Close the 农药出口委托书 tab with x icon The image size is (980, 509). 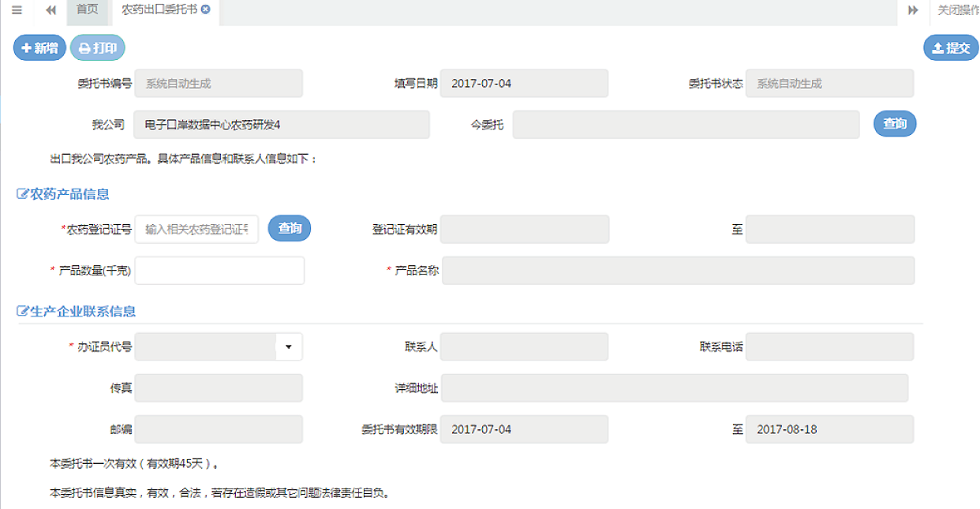[x=206, y=9]
